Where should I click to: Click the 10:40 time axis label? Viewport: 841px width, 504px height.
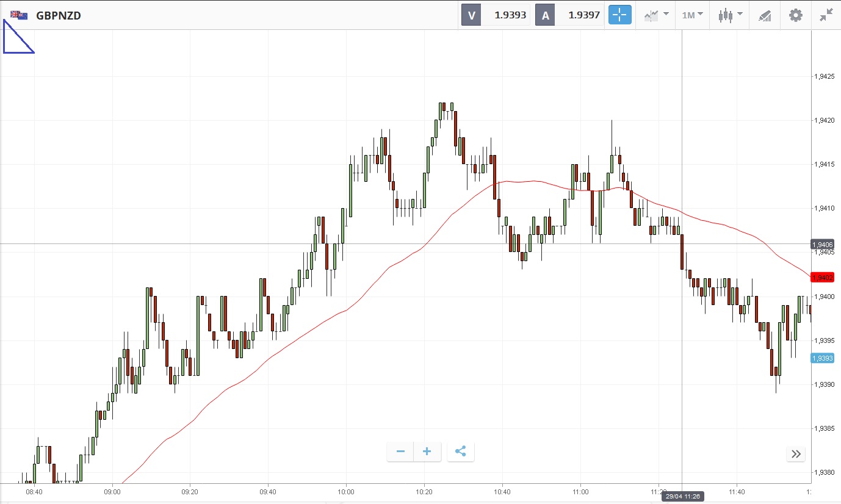[x=502, y=491]
